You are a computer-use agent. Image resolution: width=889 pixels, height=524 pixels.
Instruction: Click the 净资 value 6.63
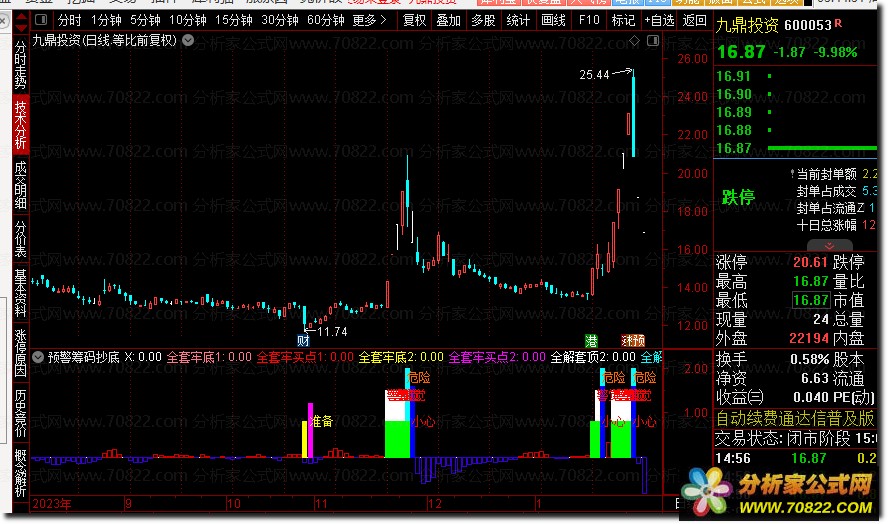(x=815, y=378)
